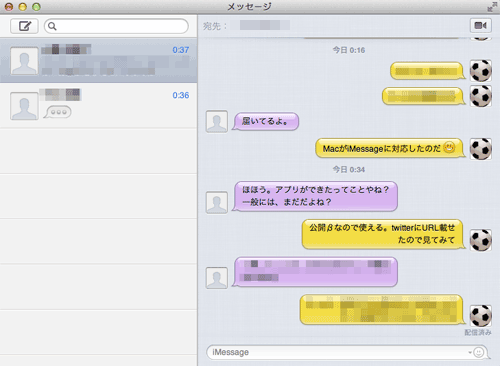Open the emoticon picker in the message field

pyautogui.click(x=478, y=352)
